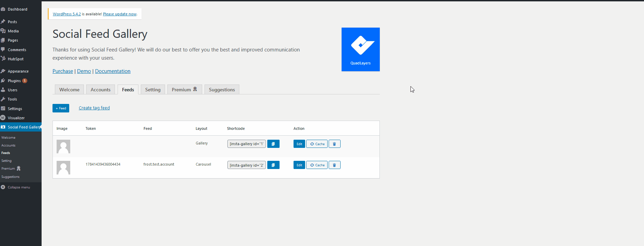
Task: Copy shortcode for insta-gallery id 1
Action: coord(273,144)
